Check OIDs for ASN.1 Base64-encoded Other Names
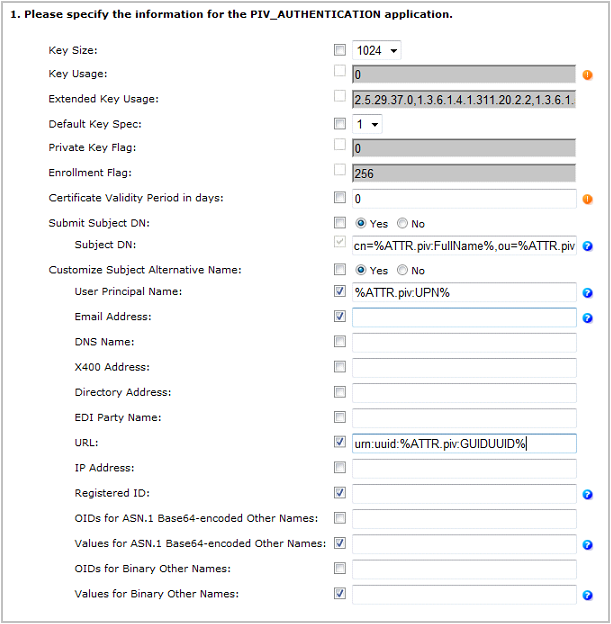611x624 pixels. coord(340,518)
